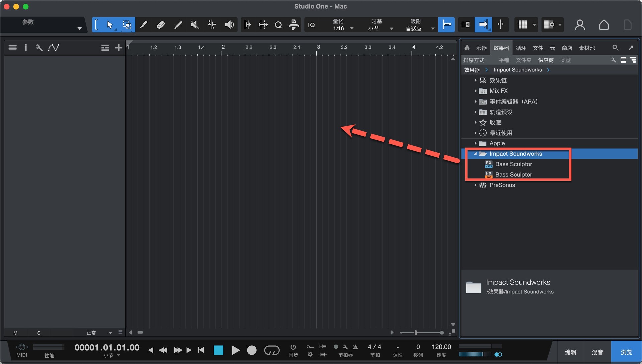This screenshot has width=642, height=364.
Task: Click the IQ input quantize button
Action: (311, 25)
